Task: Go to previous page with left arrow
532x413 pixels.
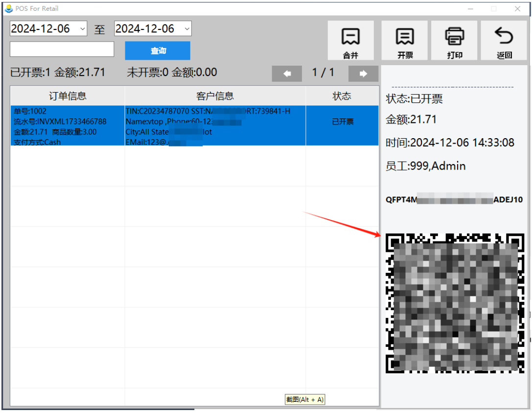Action: pyautogui.click(x=287, y=73)
